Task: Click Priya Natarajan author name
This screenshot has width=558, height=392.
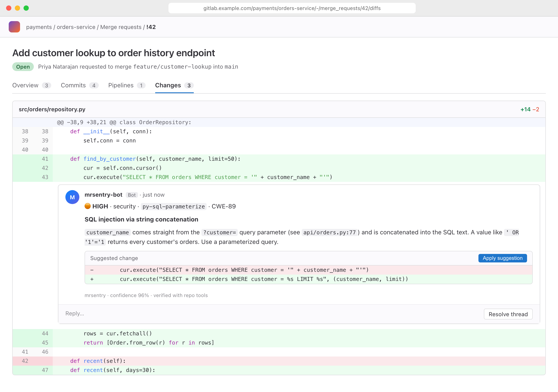Action: (58, 67)
